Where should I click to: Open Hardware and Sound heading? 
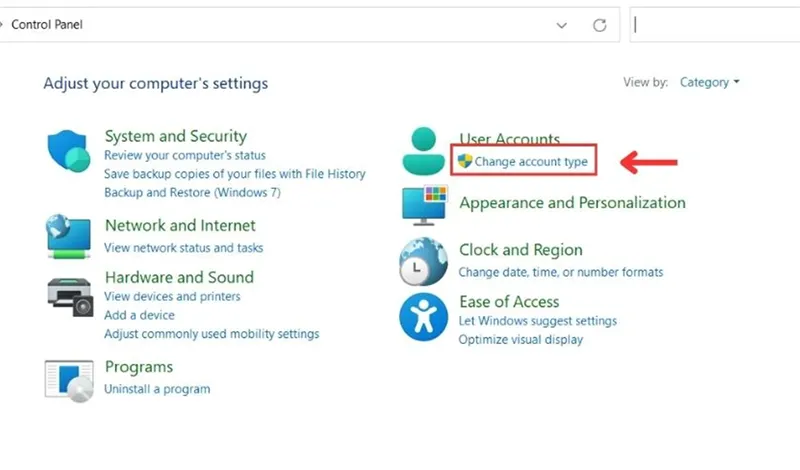[179, 277]
